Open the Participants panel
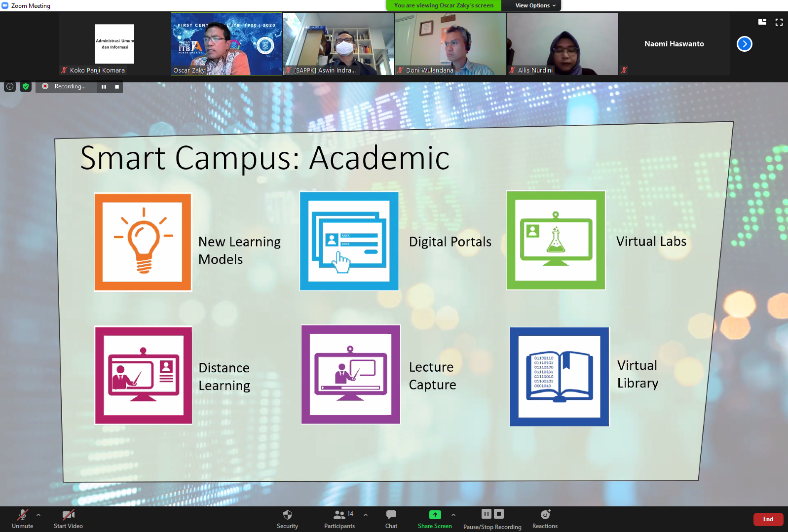The width and height of the screenshot is (788, 532). [339, 519]
